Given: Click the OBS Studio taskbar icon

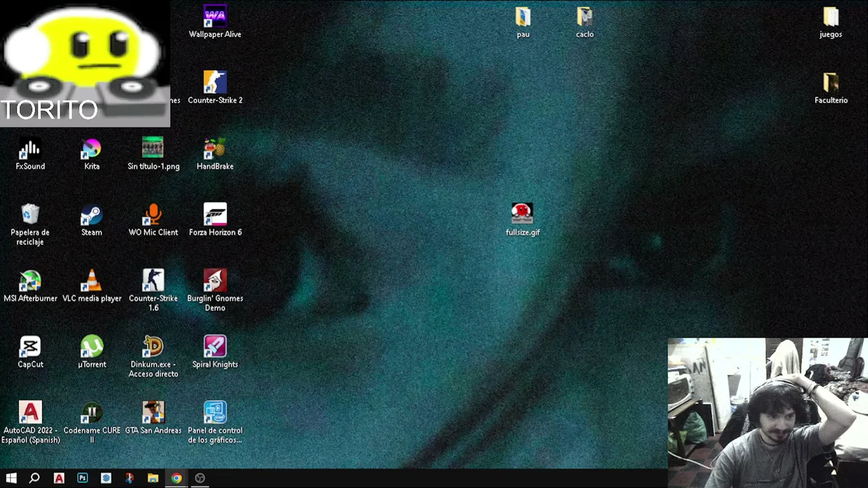Looking at the screenshot, I should click(200, 478).
